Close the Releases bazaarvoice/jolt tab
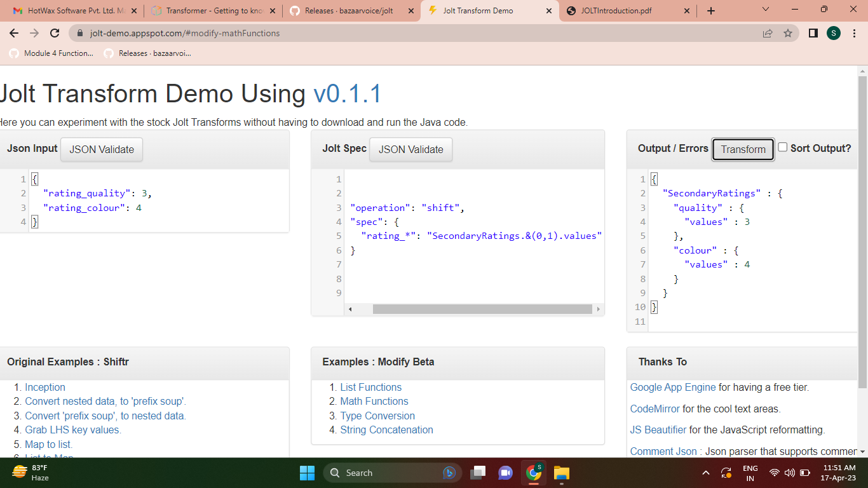The image size is (868, 488). tap(410, 11)
